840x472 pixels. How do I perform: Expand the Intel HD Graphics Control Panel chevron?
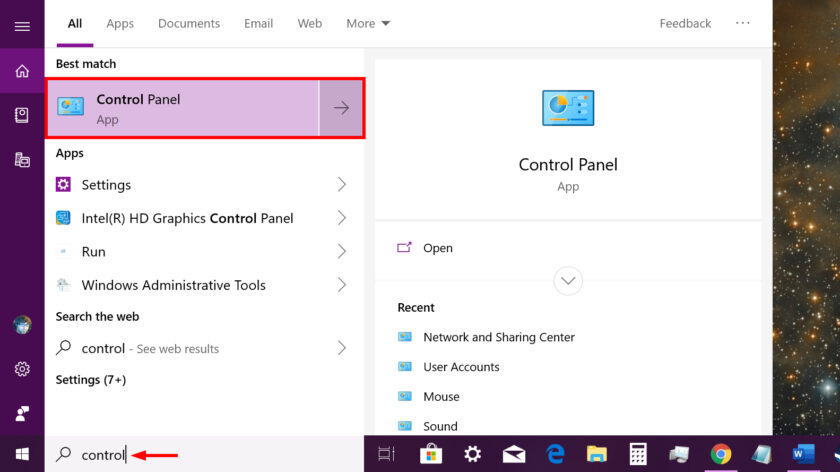(341, 218)
